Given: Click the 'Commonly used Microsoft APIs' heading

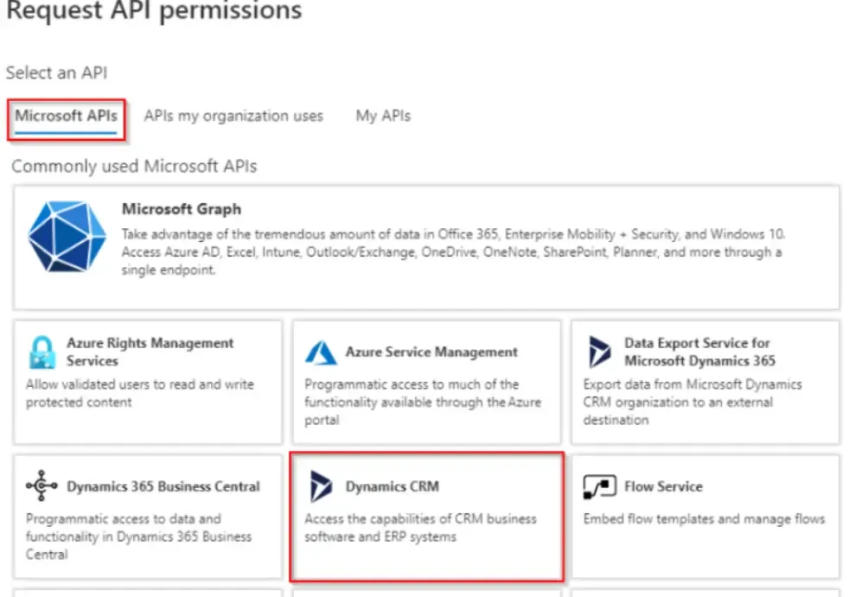Looking at the screenshot, I should tap(134, 166).
